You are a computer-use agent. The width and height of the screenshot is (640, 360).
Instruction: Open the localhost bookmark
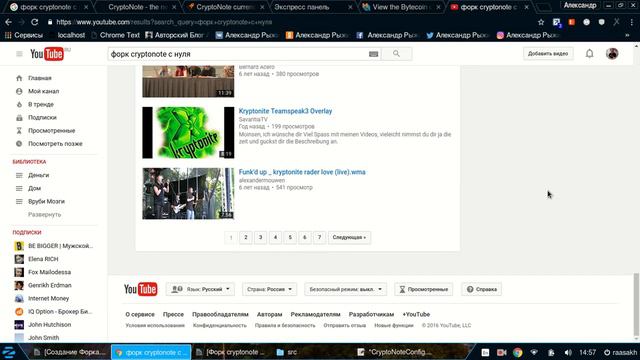(x=71, y=36)
